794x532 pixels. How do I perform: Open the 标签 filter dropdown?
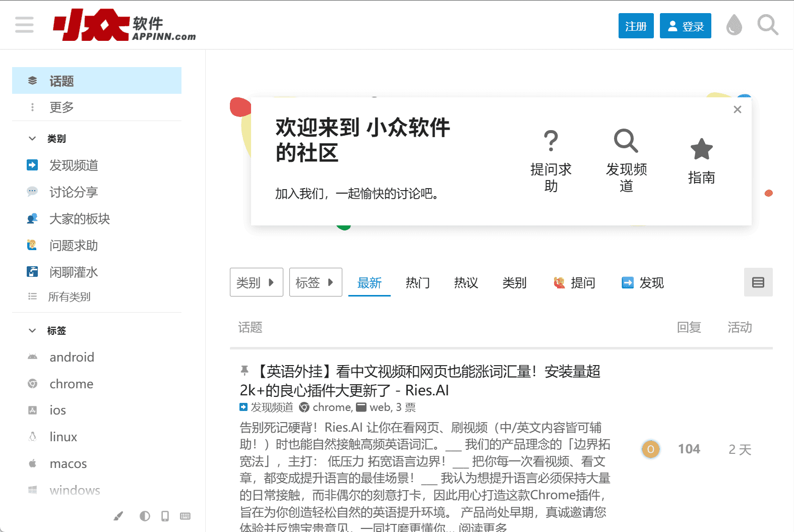tap(316, 282)
